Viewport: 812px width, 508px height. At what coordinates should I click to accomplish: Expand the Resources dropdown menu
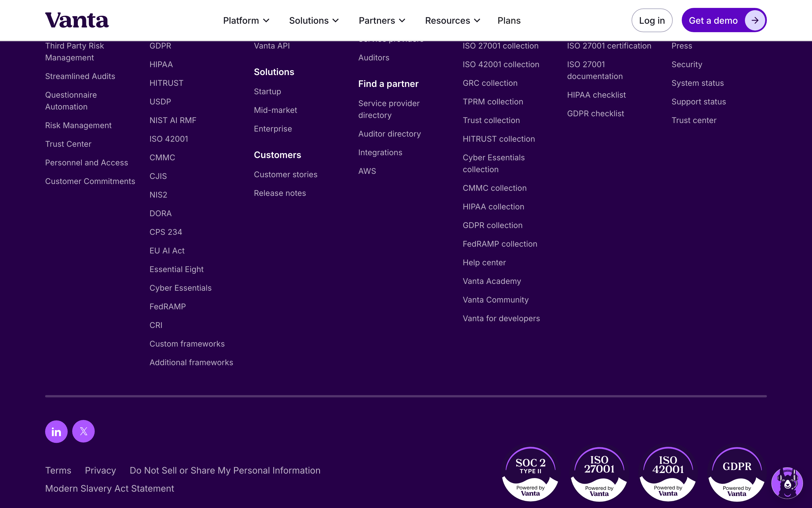click(453, 21)
